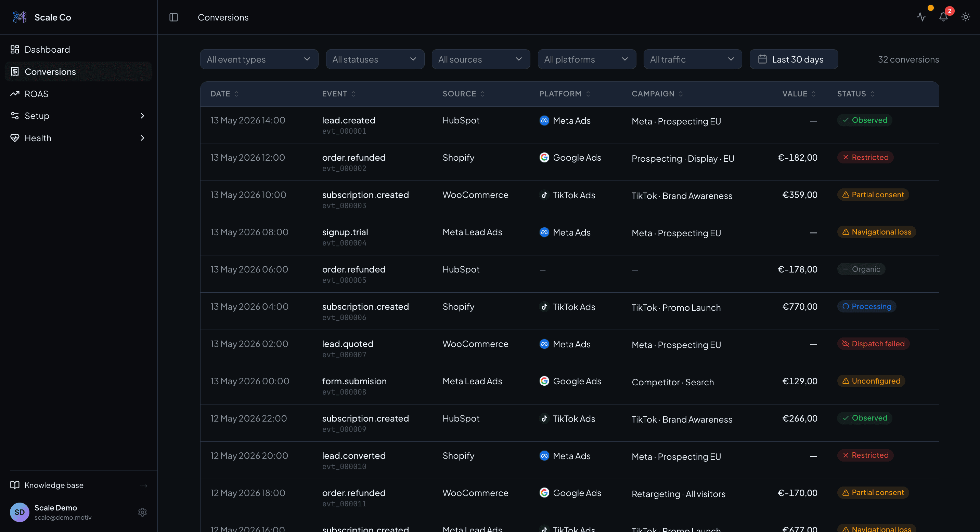Open Health section in sidebar
980x532 pixels.
click(78, 138)
